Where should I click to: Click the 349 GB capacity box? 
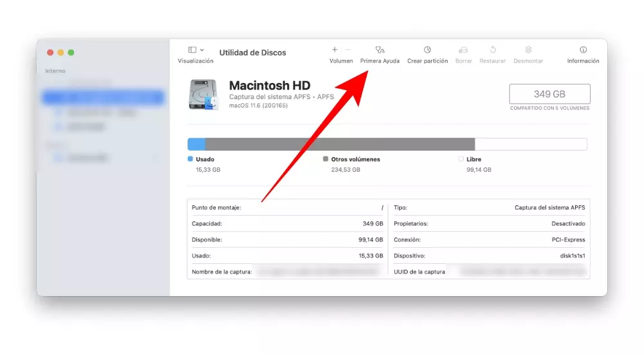(549, 94)
